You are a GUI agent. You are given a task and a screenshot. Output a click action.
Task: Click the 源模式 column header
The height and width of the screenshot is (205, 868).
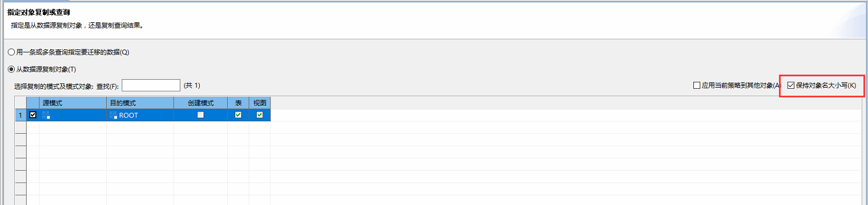tap(72, 102)
